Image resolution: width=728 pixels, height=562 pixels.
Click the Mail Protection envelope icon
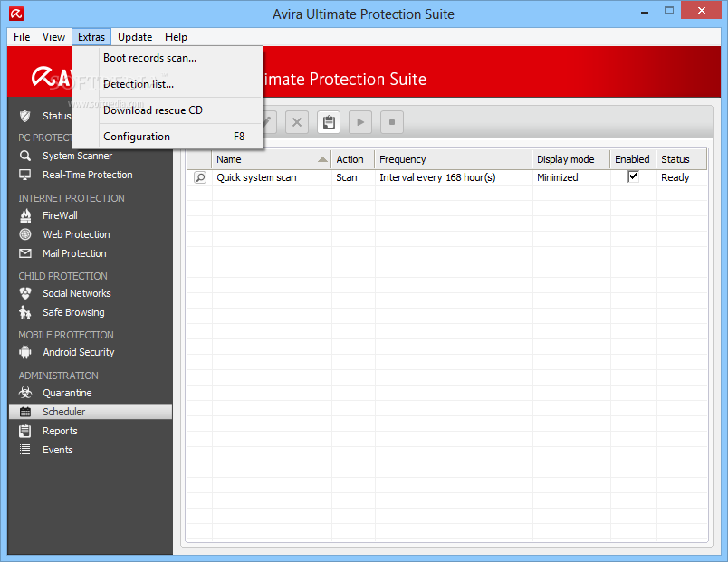tap(25, 253)
